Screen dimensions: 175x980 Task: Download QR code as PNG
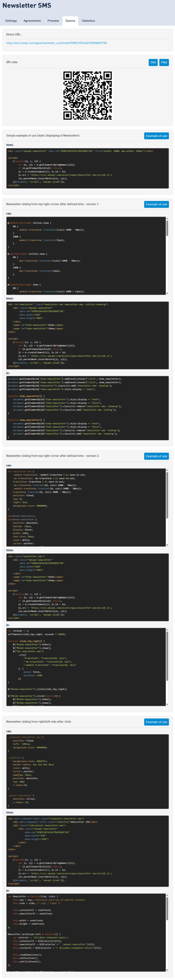coord(164,62)
